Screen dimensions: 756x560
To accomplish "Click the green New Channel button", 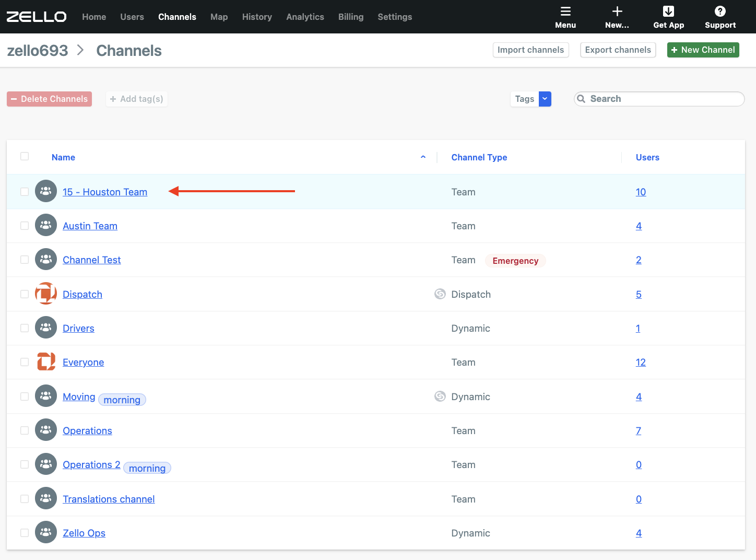I will point(703,50).
